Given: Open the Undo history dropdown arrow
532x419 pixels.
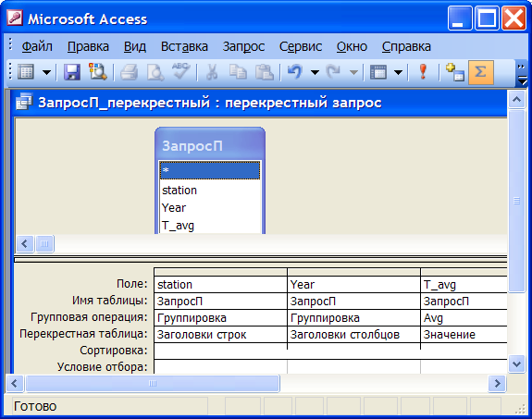Looking at the screenshot, I should (x=315, y=72).
